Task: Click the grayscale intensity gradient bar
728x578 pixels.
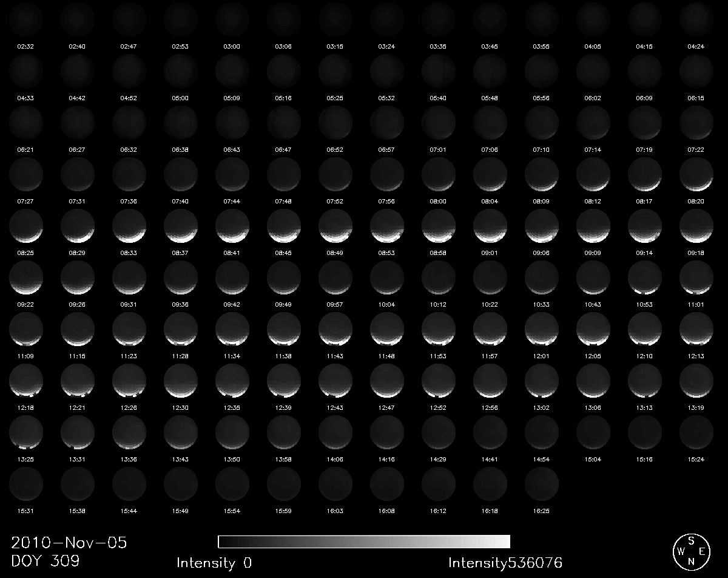Action: 364,542
